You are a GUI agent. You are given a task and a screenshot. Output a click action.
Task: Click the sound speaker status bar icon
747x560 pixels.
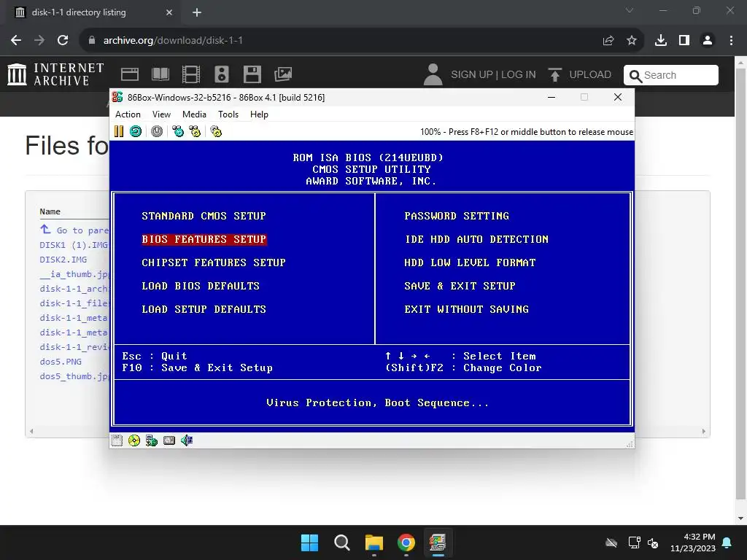[x=187, y=440]
